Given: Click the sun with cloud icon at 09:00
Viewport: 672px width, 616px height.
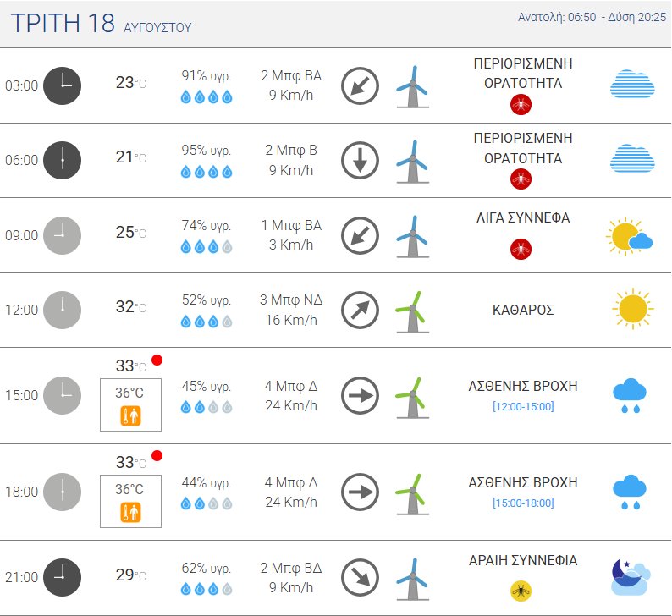Looking at the screenshot, I should tap(629, 236).
